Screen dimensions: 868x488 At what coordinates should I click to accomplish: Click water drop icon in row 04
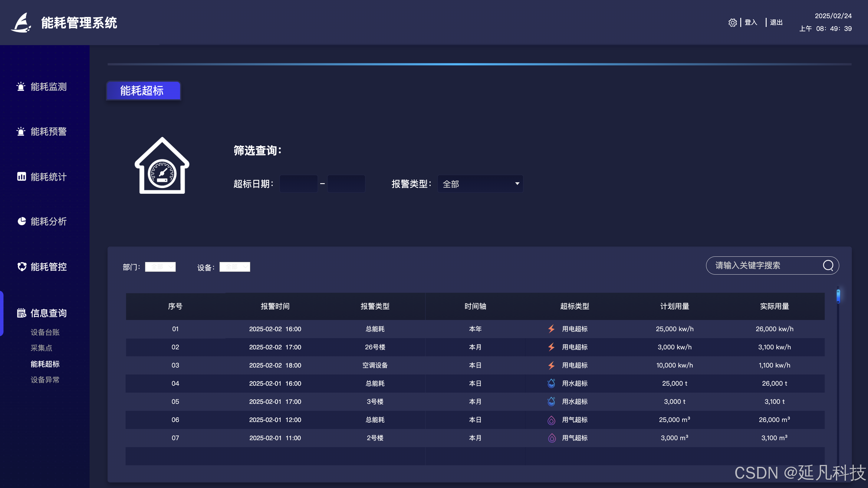click(551, 383)
